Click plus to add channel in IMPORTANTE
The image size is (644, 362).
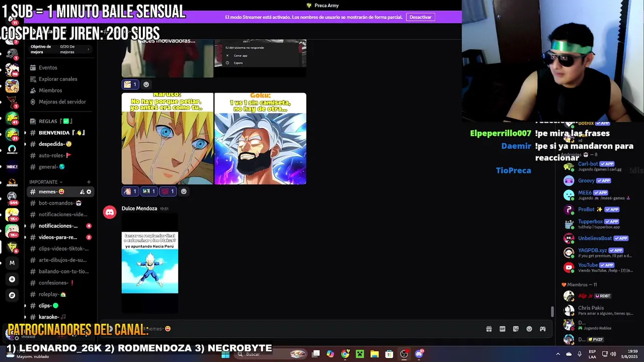coord(89,182)
